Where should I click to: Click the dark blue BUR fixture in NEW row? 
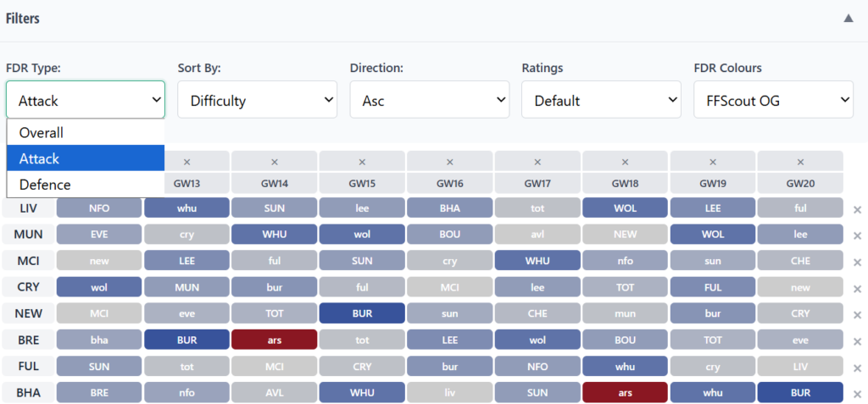coord(362,313)
